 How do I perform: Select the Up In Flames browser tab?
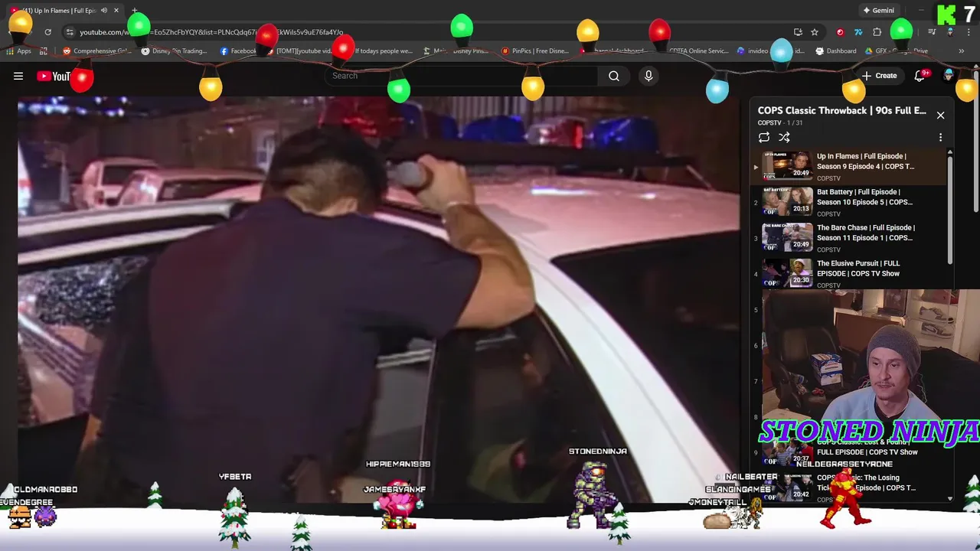click(66, 11)
